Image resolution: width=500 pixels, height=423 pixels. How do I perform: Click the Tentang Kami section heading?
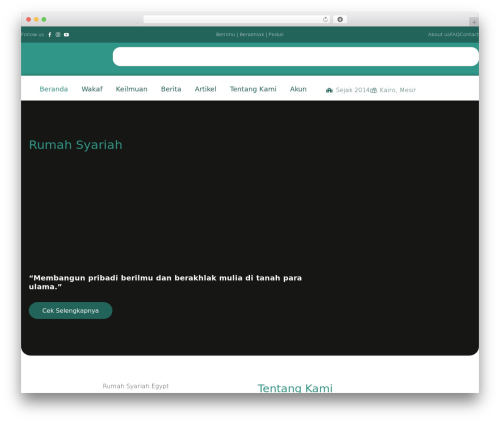[x=295, y=388]
